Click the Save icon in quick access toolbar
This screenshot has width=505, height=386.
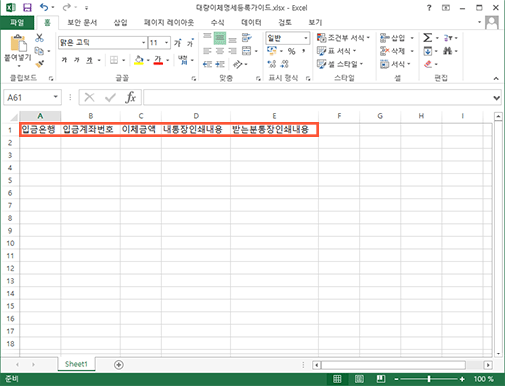click(x=27, y=8)
